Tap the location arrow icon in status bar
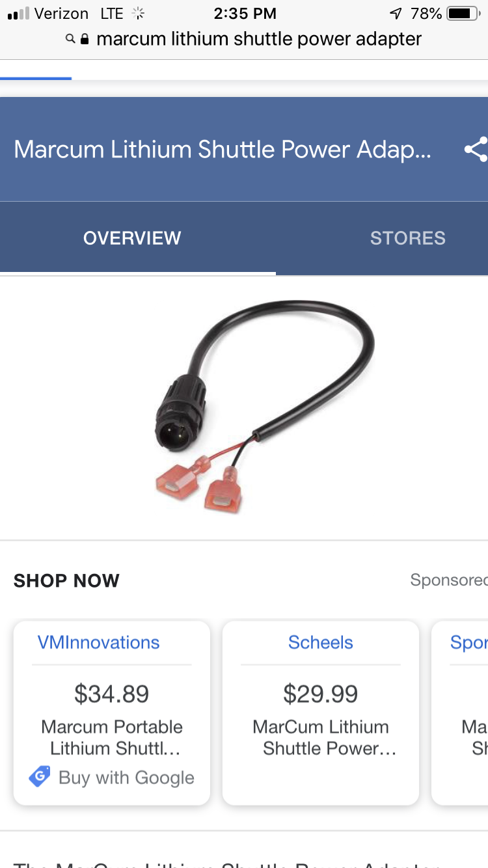The width and height of the screenshot is (488, 868). pos(396,14)
